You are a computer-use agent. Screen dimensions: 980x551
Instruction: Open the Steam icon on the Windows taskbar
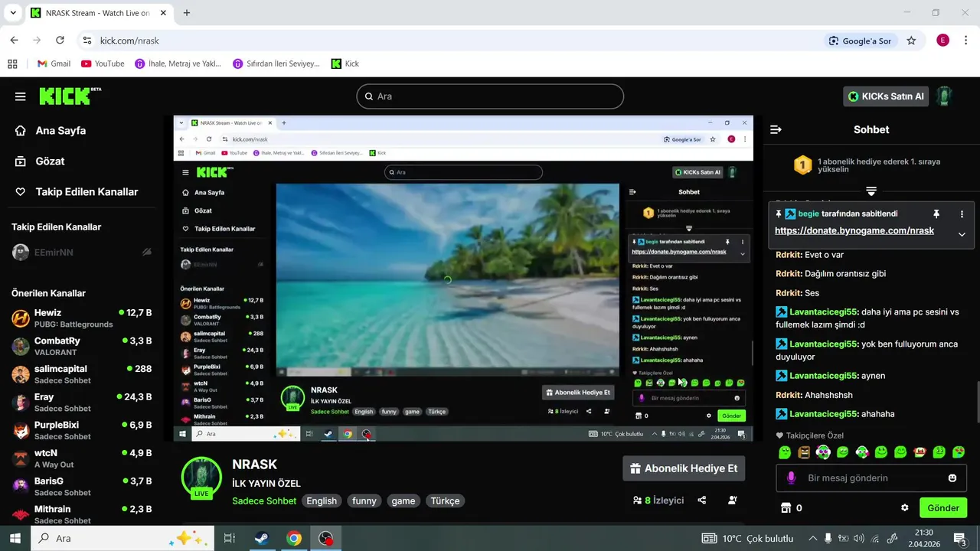click(262, 538)
